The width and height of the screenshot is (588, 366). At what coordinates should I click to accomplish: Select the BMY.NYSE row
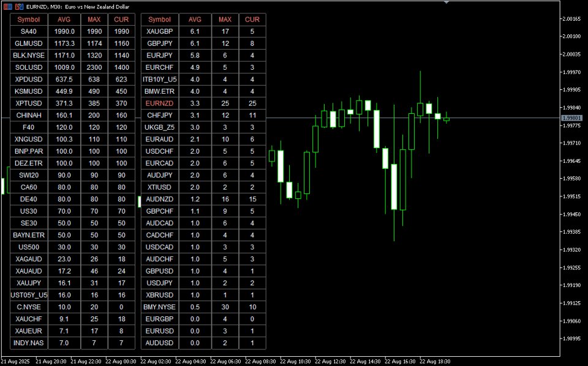tap(159, 307)
